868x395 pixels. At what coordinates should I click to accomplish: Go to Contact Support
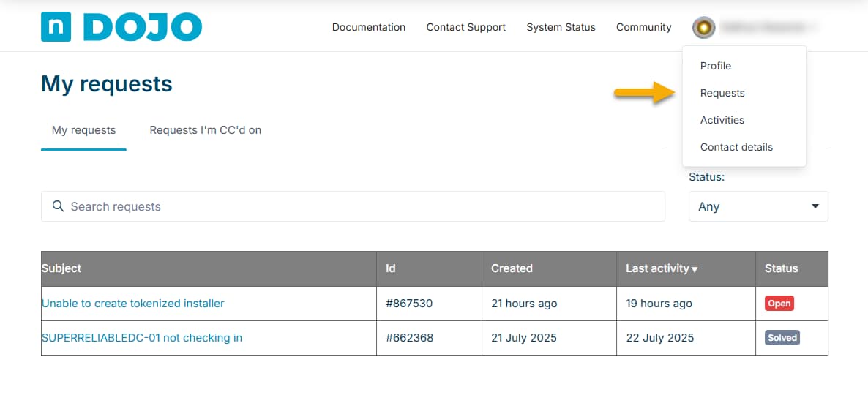click(x=465, y=27)
